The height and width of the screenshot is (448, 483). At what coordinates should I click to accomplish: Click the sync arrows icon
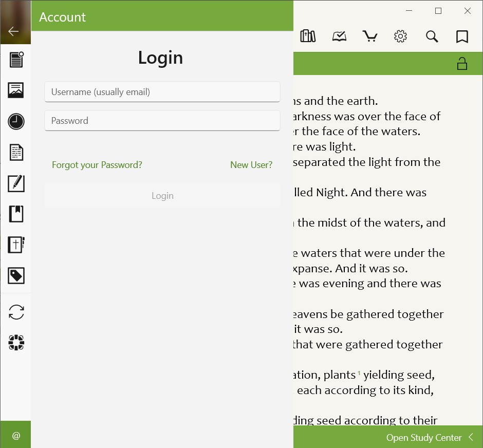tap(16, 312)
